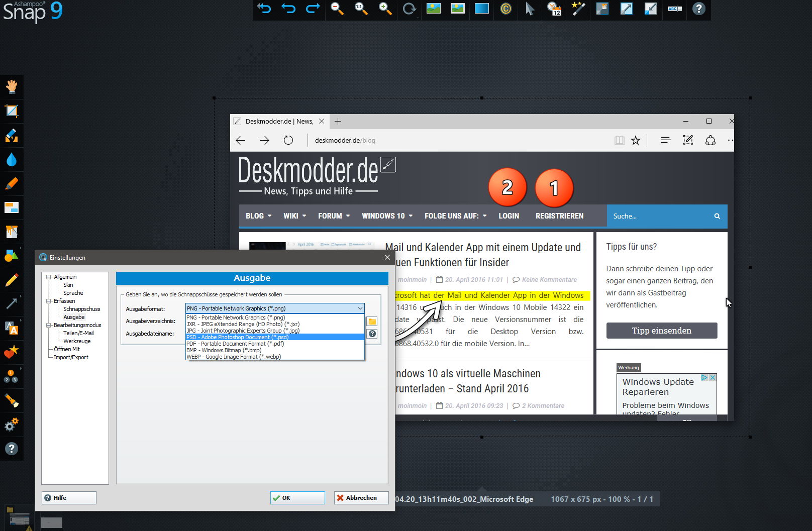Select Teilen/E-Mail in settings tree
812x531 pixels.
coord(78,333)
